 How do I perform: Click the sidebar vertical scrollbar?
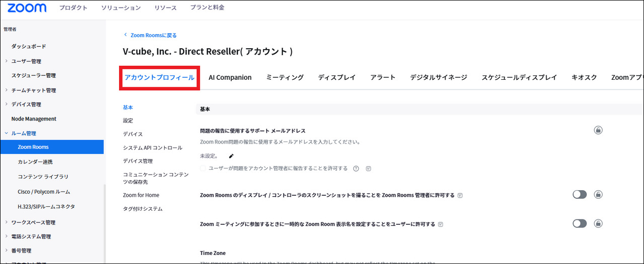point(105,223)
